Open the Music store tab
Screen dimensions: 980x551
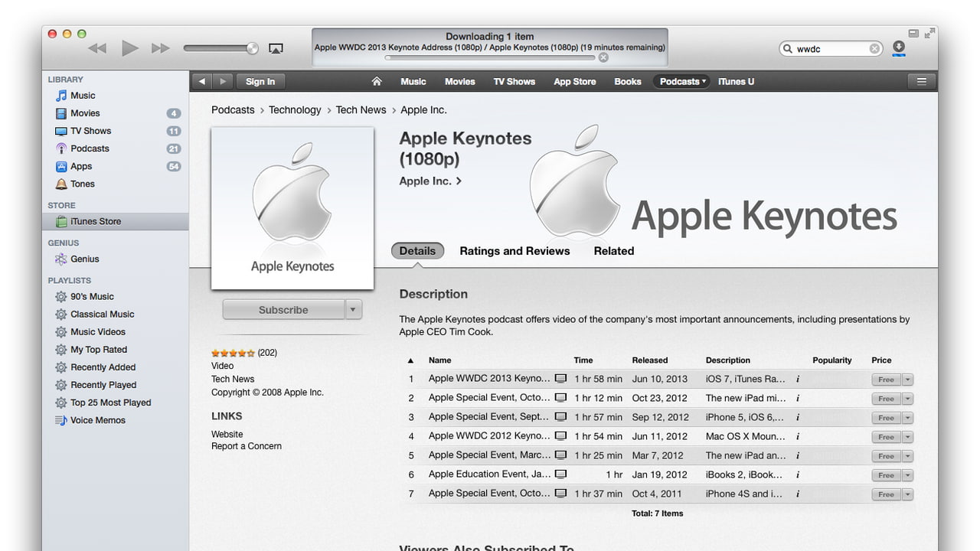pos(413,81)
